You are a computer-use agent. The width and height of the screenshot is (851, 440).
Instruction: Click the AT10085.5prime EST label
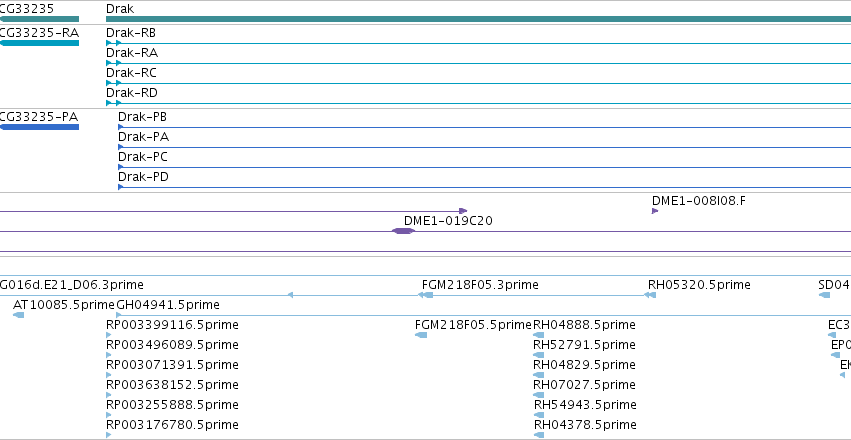coord(64,305)
